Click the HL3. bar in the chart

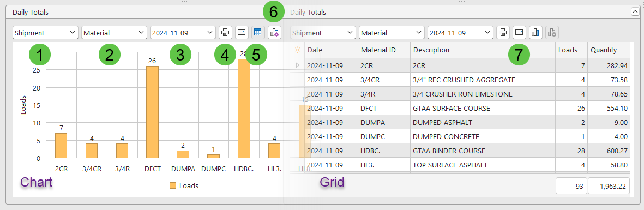pyautogui.click(x=274, y=151)
